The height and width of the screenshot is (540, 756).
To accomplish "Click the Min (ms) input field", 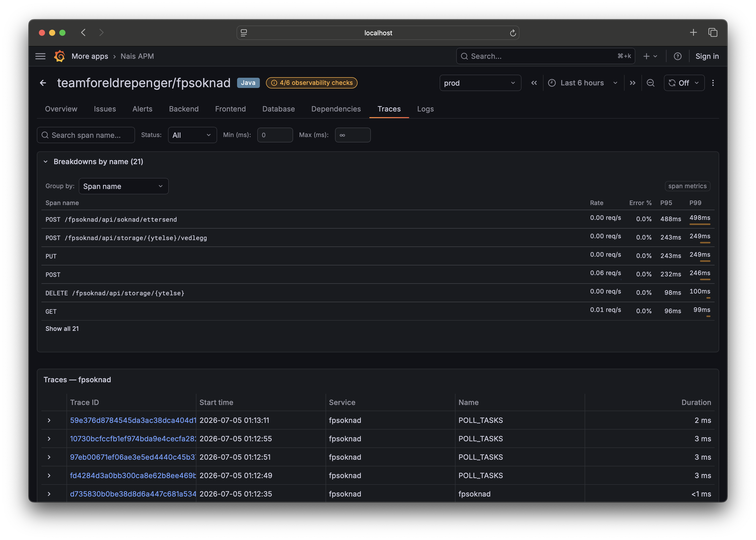I will [x=275, y=135].
